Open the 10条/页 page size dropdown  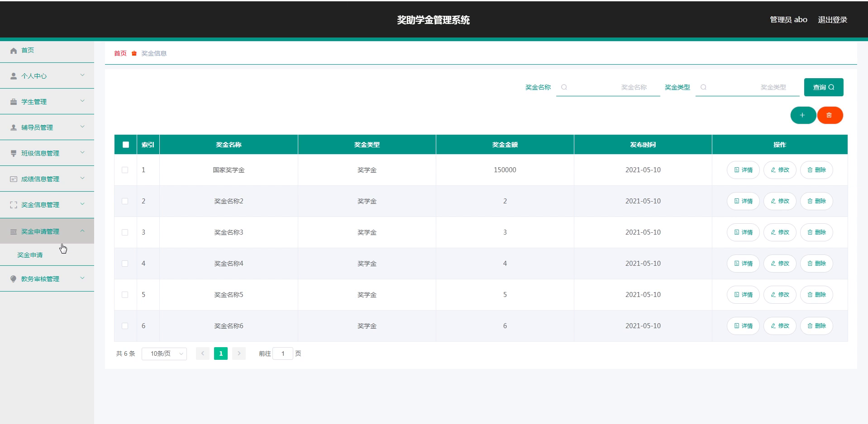tap(164, 353)
